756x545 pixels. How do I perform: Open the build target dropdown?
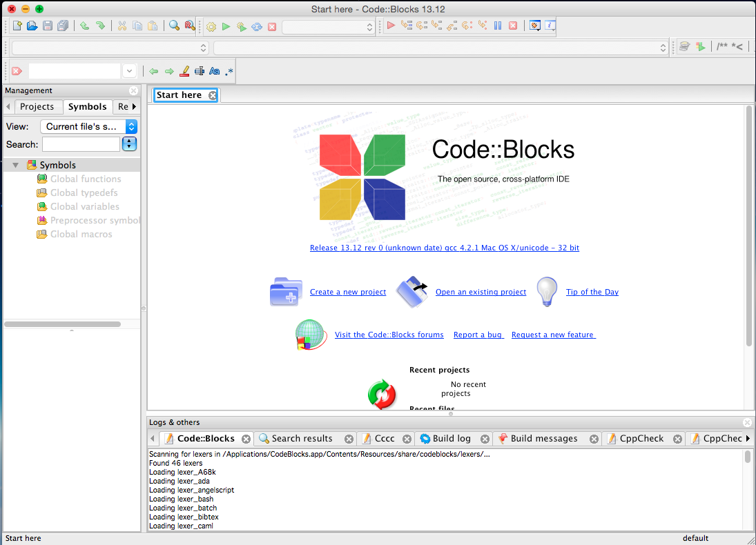pyautogui.click(x=328, y=27)
